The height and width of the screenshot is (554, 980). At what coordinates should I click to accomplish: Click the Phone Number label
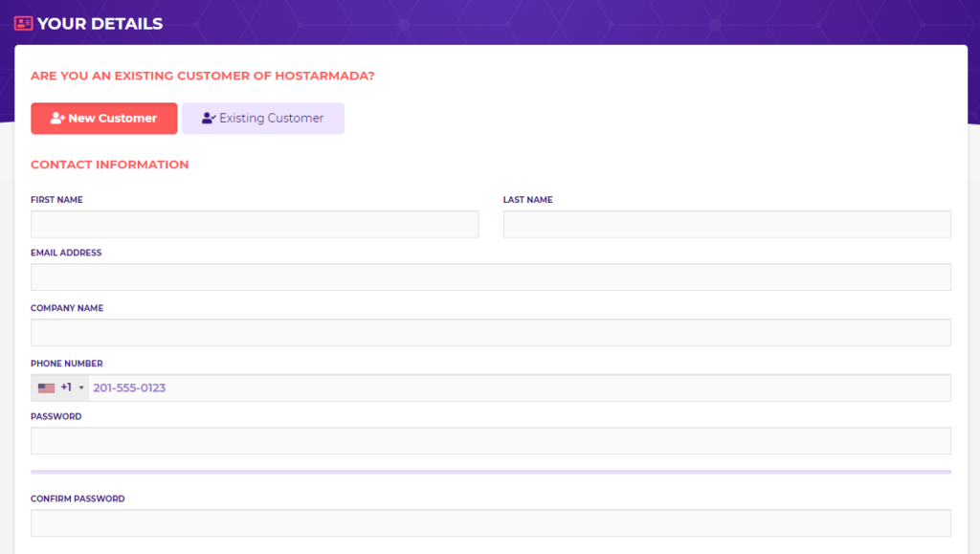tap(66, 364)
